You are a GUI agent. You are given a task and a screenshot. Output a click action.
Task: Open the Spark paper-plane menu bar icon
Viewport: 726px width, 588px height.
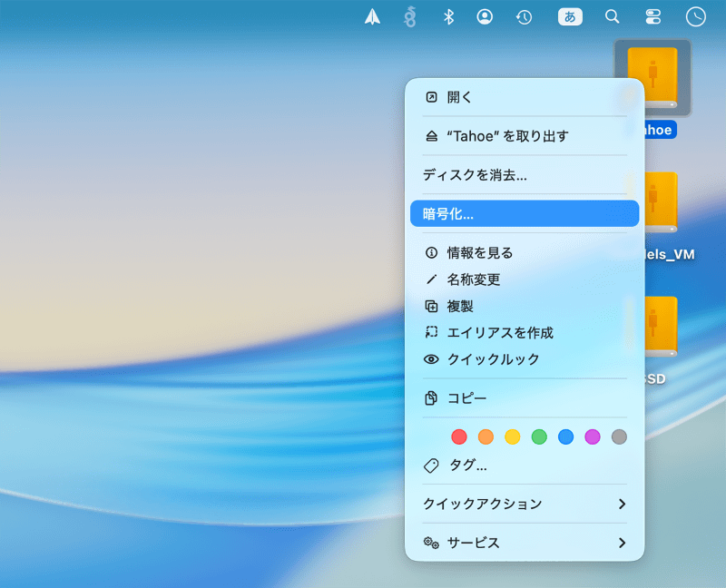(x=372, y=17)
